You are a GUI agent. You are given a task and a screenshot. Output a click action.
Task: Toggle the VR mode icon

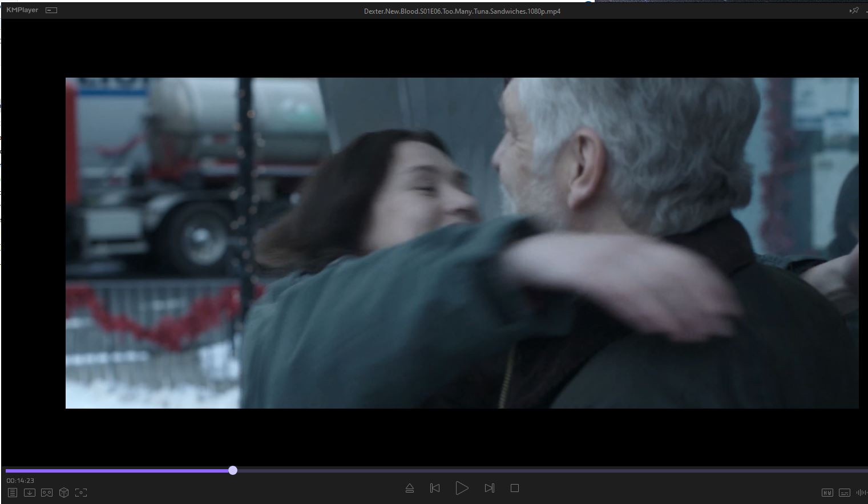(x=47, y=493)
